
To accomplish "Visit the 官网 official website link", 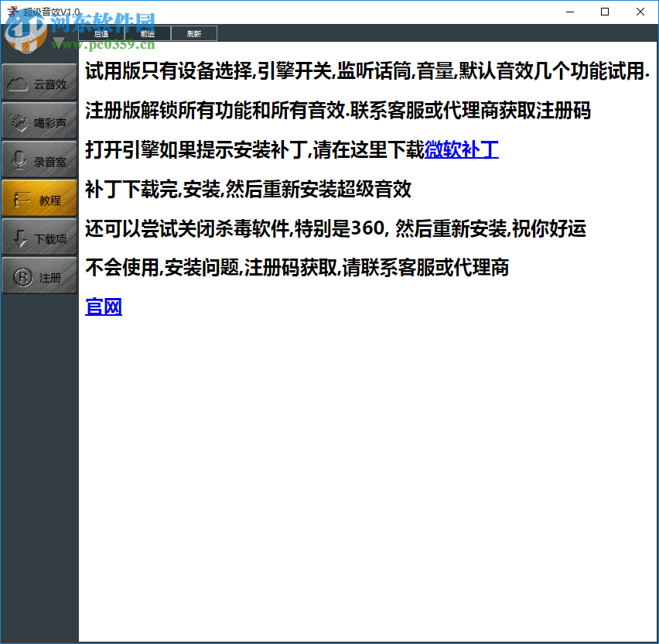I will 104,307.
